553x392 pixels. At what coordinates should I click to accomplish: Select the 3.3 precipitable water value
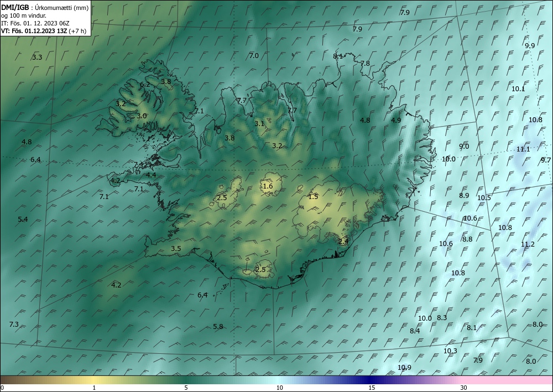tap(37, 57)
